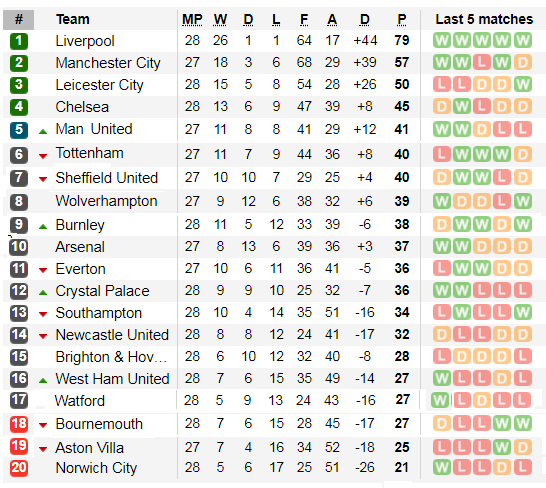Open Brighton & Hov... team link
Screen dimensions: 546x488
pyautogui.click(x=111, y=357)
